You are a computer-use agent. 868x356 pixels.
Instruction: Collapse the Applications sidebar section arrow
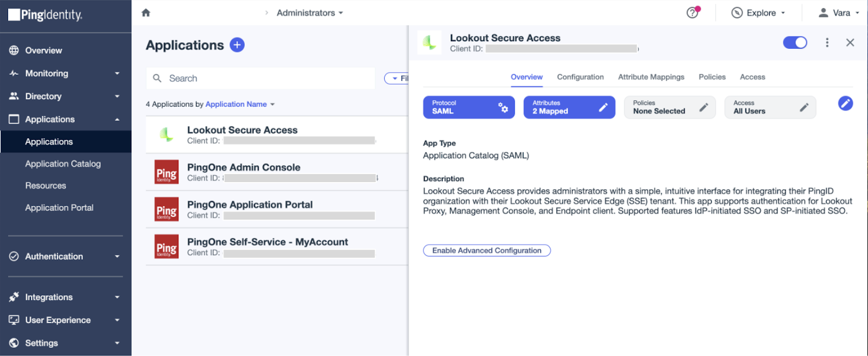pyautogui.click(x=117, y=119)
